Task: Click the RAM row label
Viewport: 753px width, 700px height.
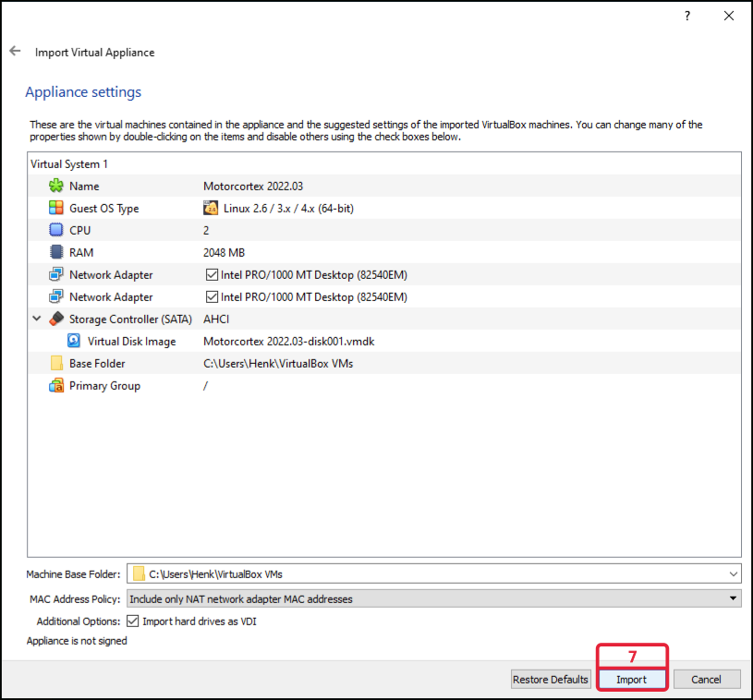Action: tap(81, 252)
